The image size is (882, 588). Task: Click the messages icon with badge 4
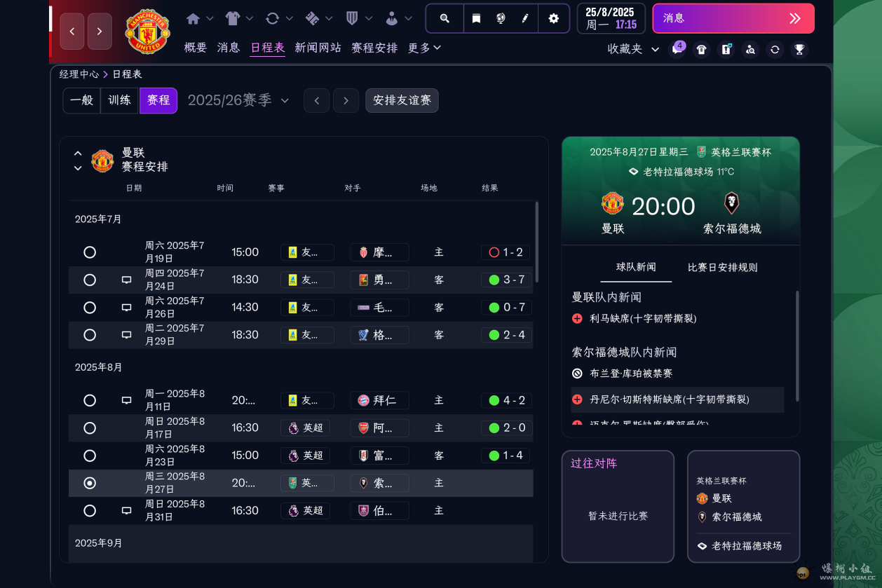click(x=677, y=49)
